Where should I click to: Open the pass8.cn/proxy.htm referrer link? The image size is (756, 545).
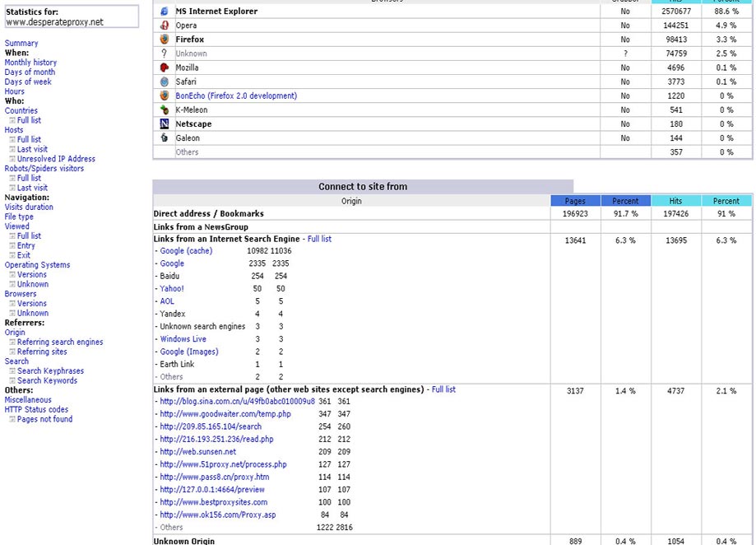pyautogui.click(x=215, y=477)
